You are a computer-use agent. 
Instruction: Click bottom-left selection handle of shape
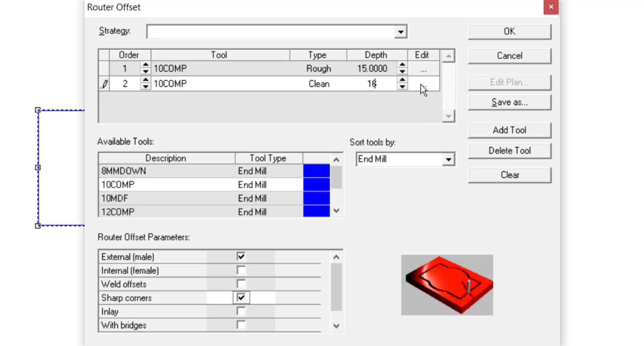point(38,226)
